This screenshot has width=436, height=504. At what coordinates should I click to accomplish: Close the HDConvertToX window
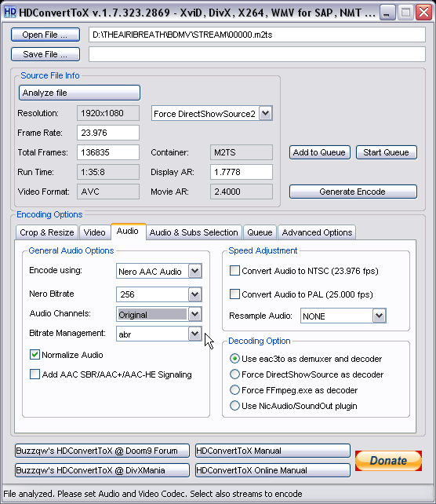coord(423,13)
